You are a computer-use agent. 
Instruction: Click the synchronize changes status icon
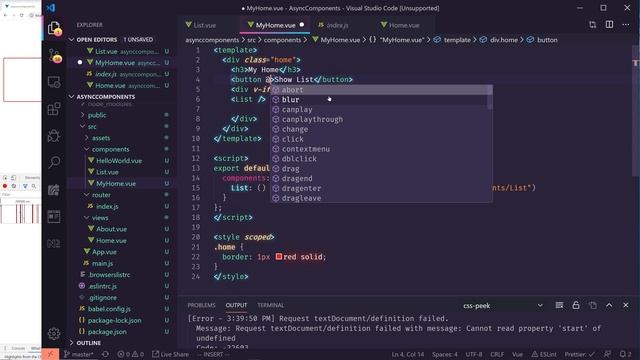(x=105, y=354)
